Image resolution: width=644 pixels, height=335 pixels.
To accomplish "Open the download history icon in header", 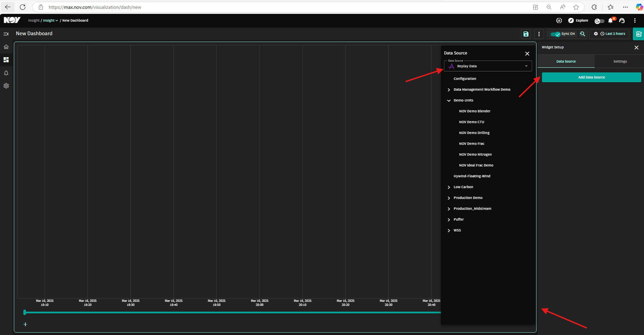I will (559, 20).
